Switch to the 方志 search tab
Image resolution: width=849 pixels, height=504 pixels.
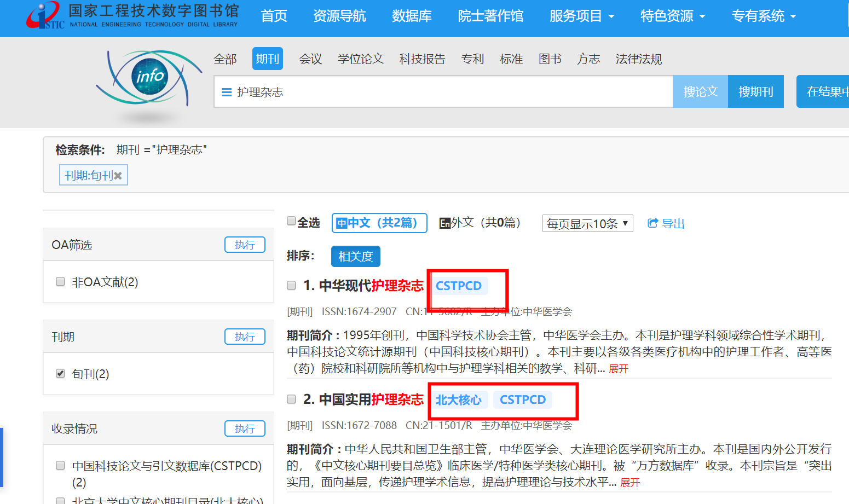588,59
